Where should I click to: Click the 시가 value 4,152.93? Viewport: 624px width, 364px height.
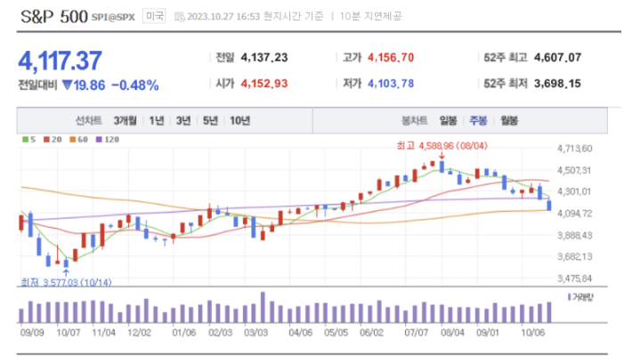pos(264,84)
